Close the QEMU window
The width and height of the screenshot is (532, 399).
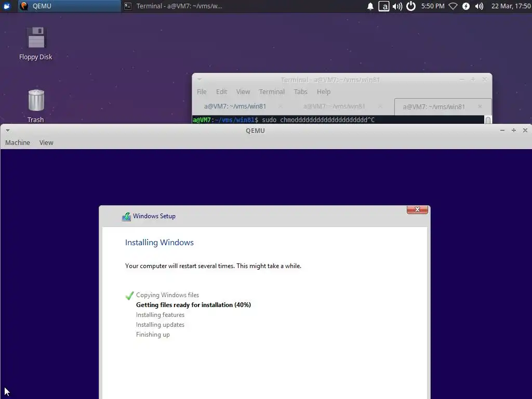[525, 130]
